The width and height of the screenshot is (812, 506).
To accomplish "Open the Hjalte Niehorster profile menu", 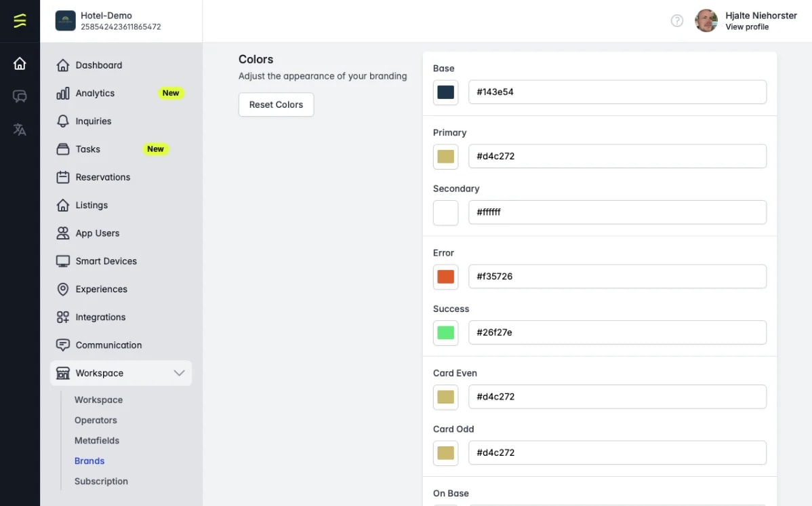I will 746,21.
